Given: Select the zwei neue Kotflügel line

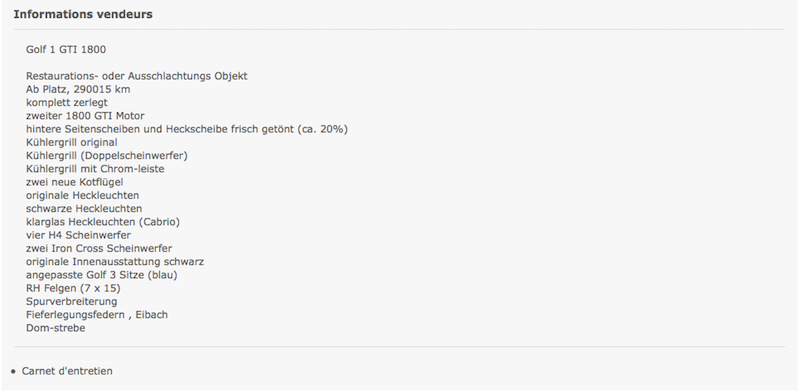Looking at the screenshot, I should pyautogui.click(x=74, y=182).
